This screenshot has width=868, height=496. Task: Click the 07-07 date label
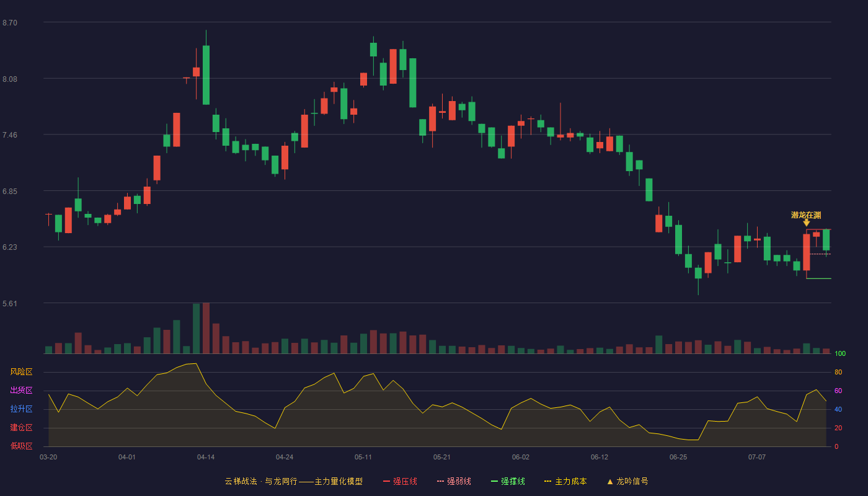[757, 457]
